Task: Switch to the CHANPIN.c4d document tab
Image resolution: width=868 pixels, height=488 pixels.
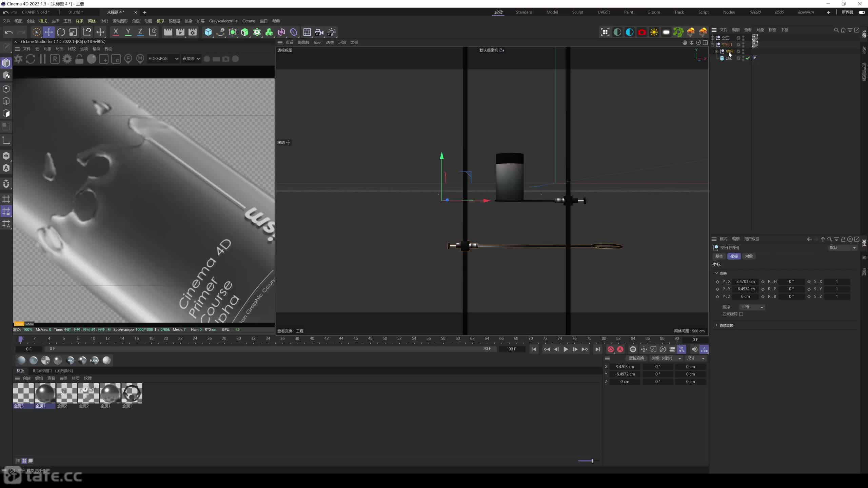Action: [36, 12]
